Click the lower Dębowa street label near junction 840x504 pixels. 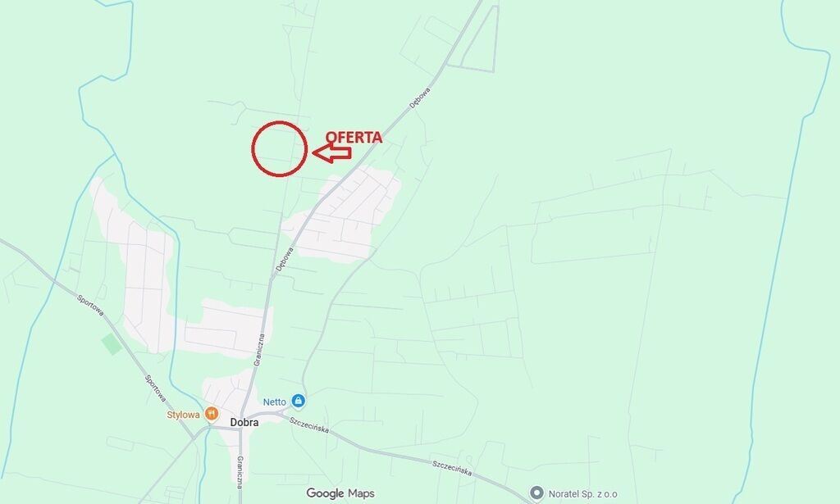[285, 259]
